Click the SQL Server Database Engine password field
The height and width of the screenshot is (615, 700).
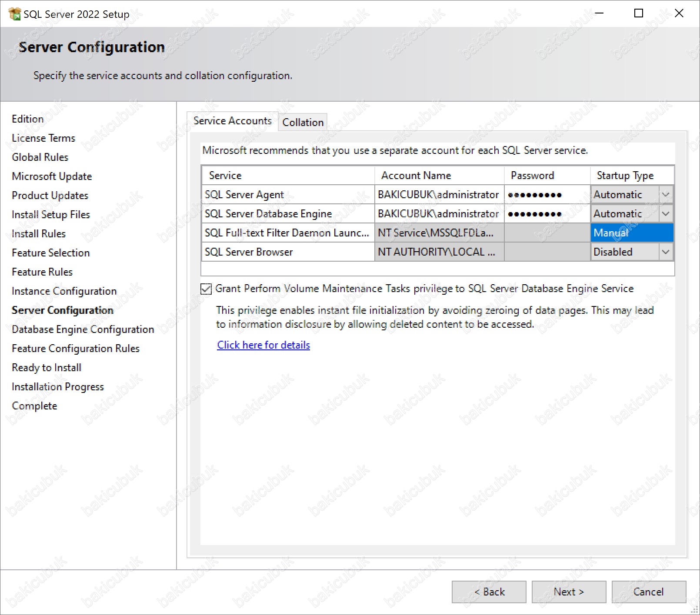coord(547,214)
